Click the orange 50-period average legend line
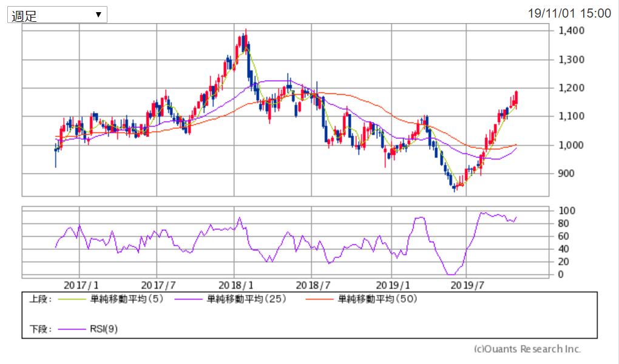619x364 pixels. tap(319, 300)
